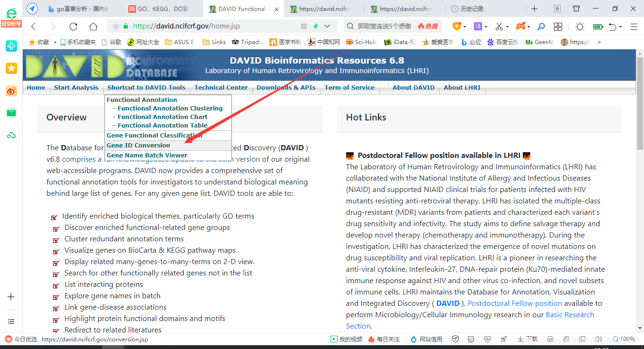Open the 百度云搜 bookmark
Image resolution: width=644 pixels, height=349 pixels.
click(x=503, y=42)
